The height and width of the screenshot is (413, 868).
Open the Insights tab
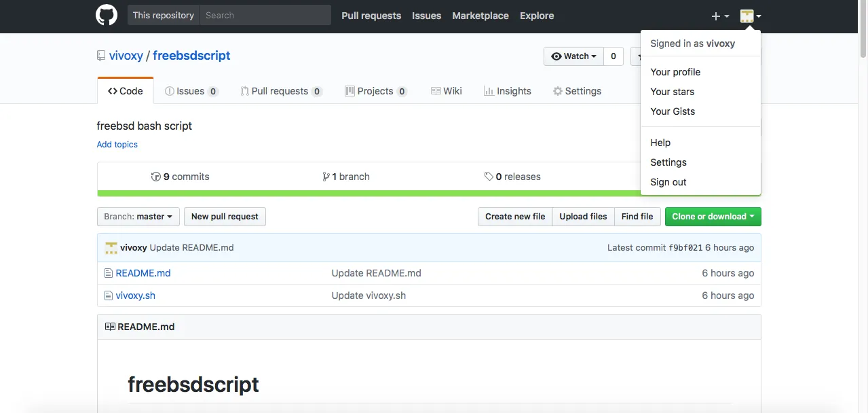pos(508,91)
